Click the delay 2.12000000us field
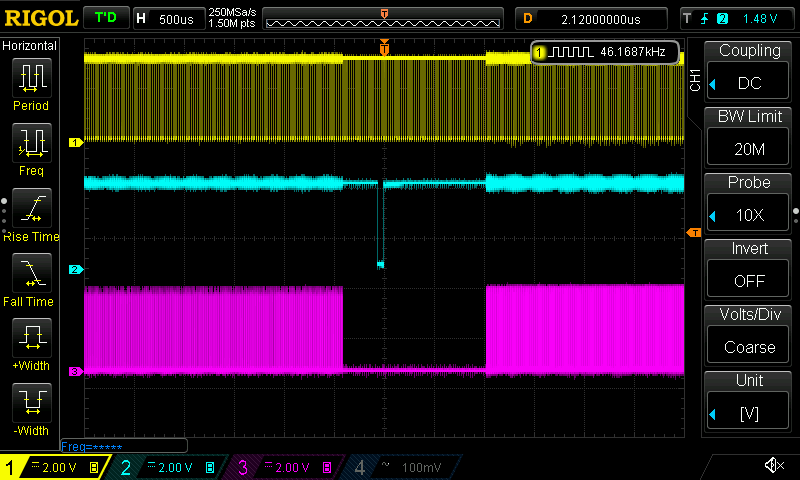The image size is (800, 480). pyautogui.click(x=591, y=19)
